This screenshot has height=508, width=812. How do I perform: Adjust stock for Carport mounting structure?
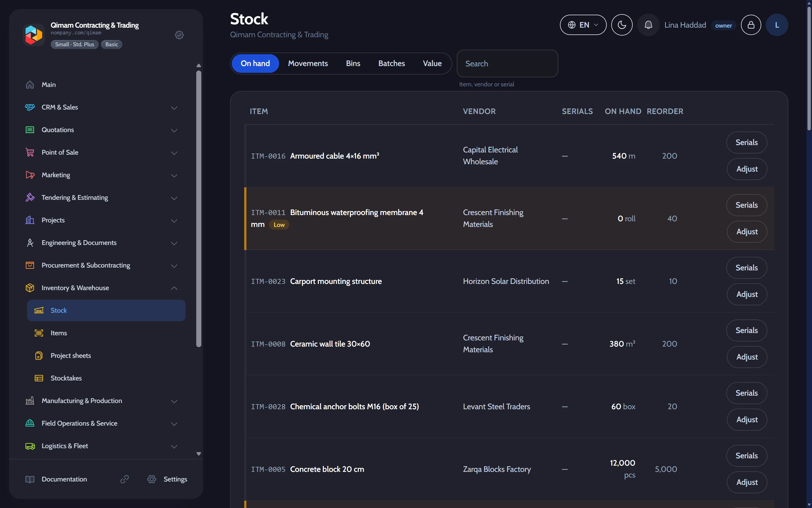coord(747,294)
